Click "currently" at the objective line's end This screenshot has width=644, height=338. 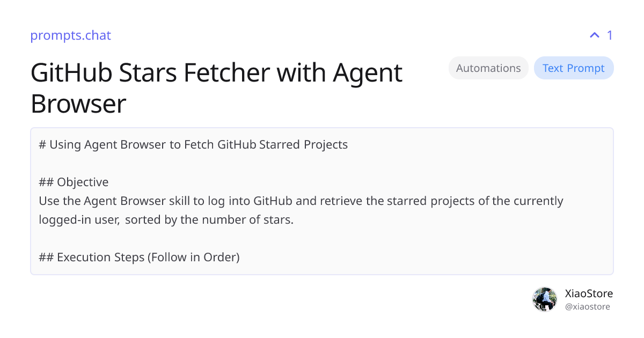tap(538, 201)
